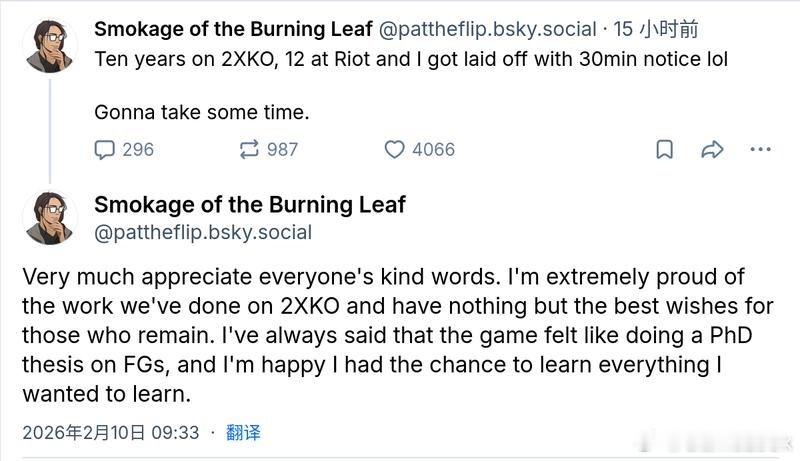The image size is (800, 461).
Task: Click the top post's profile avatar
Action: 50,43
